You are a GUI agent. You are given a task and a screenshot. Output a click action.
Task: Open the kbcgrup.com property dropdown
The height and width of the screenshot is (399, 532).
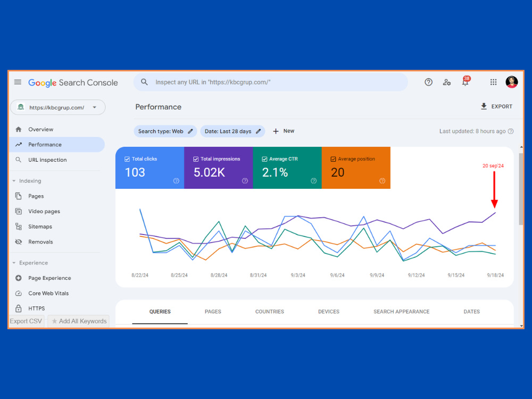tap(58, 107)
